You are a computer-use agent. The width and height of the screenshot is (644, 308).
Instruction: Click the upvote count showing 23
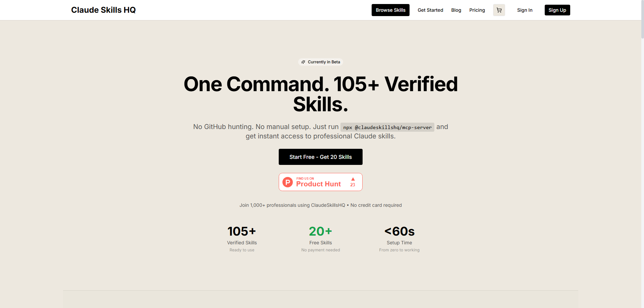[353, 185]
